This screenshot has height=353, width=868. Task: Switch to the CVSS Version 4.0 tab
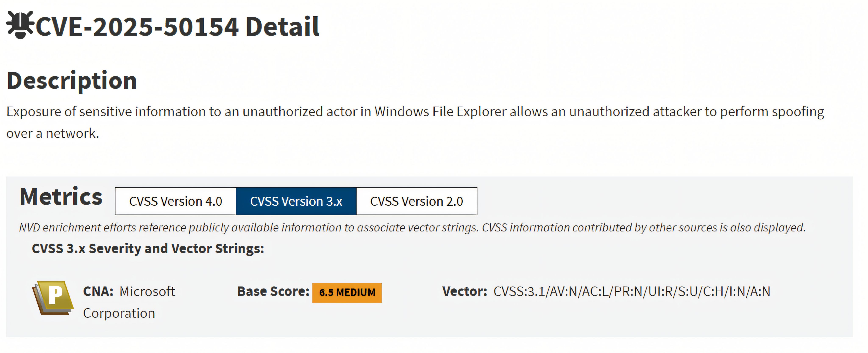pos(175,201)
